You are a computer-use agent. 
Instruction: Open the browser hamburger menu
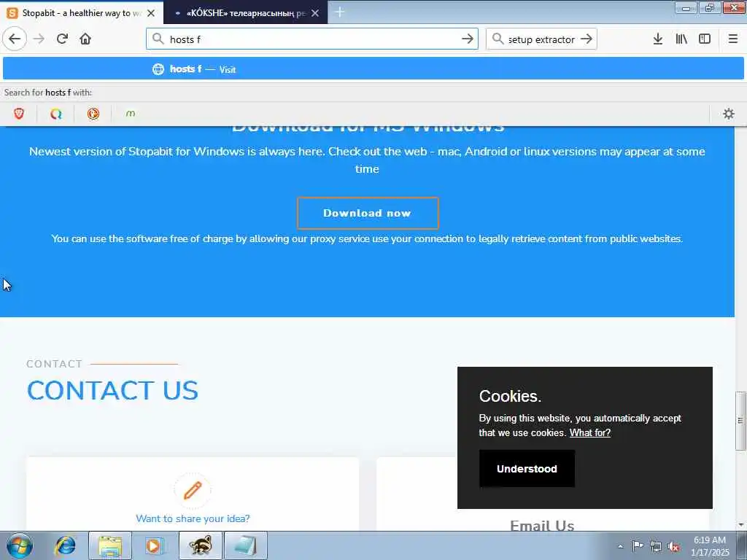click(733, 39)
